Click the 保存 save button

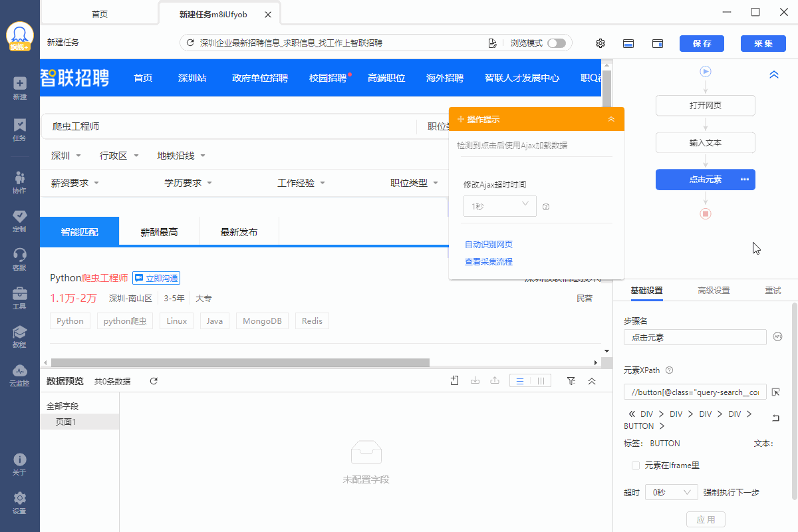(x=702, y=43)
